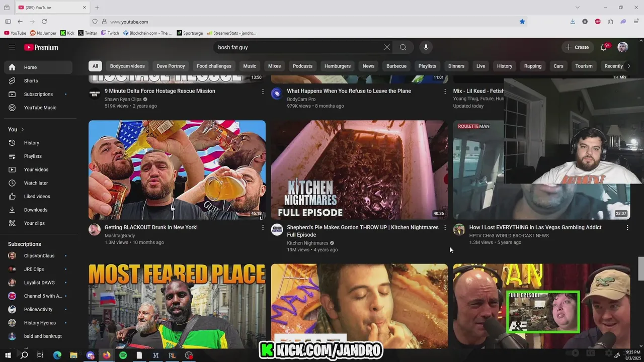Clear the search box with the X icon
The width and height of the screenshot is (644, 362).
point(387,47)
